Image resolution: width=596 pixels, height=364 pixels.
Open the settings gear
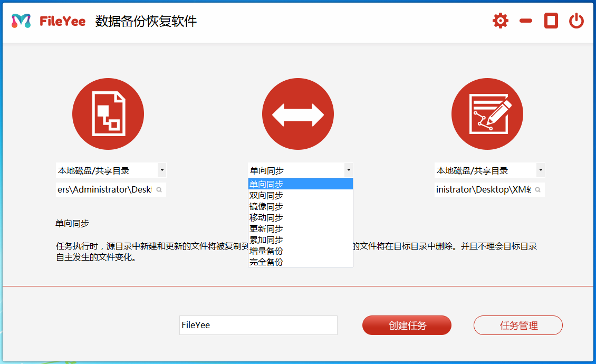pos(499,21)
